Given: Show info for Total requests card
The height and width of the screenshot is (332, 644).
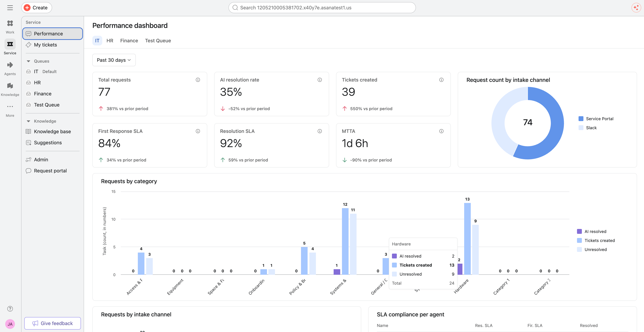Looking at the screenshot, I should pyautogui.click(x=198, y=80).
